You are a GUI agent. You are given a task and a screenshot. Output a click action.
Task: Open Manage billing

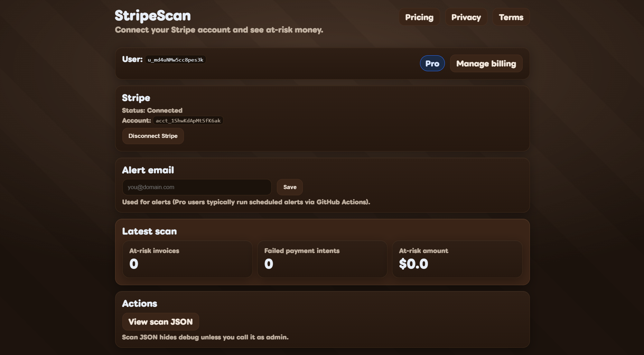click(486, 63)
